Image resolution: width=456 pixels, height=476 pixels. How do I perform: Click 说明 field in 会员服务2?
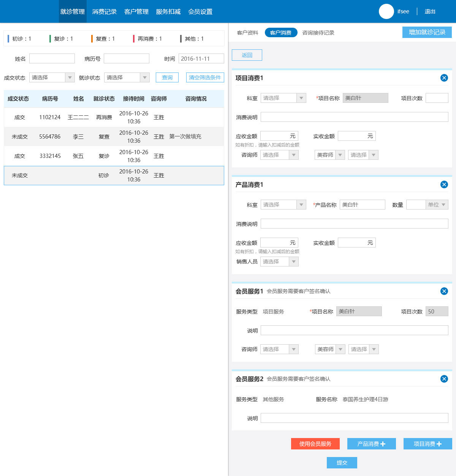(355, 418)
